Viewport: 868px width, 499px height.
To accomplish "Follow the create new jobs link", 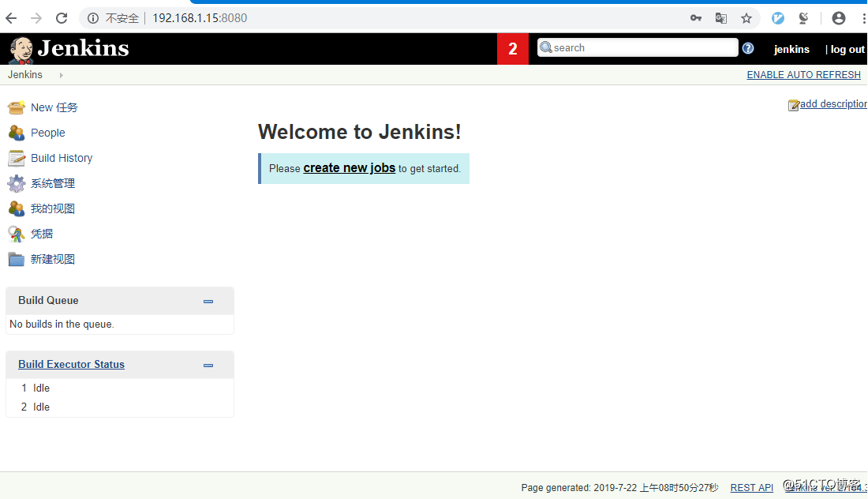I will click(350, 168).
